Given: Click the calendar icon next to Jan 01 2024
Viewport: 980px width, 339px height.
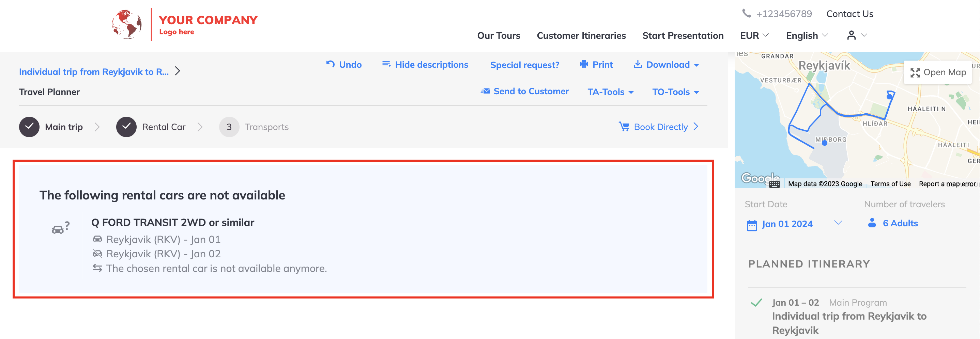Looking at the screenshot, I should click(752, 225).
